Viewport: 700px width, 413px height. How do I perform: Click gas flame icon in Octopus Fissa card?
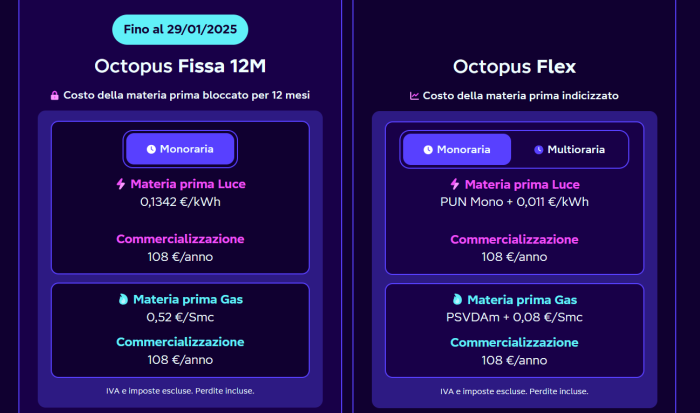(123, 299)
